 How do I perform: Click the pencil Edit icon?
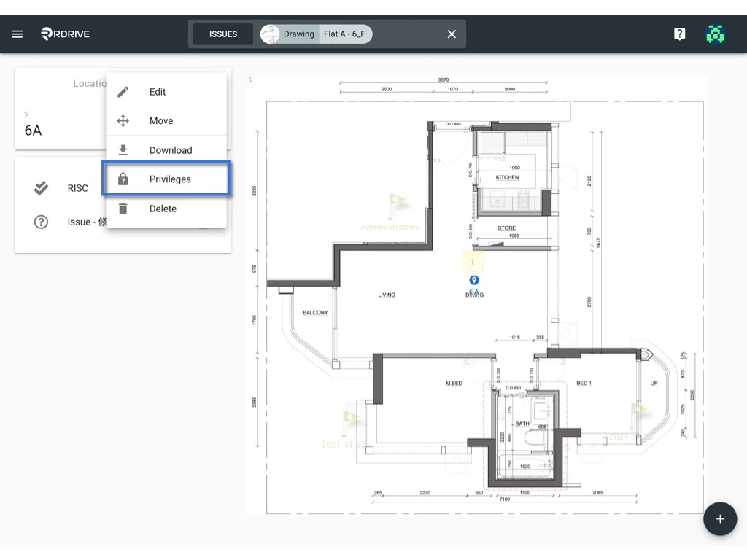(x=123, y=92)
